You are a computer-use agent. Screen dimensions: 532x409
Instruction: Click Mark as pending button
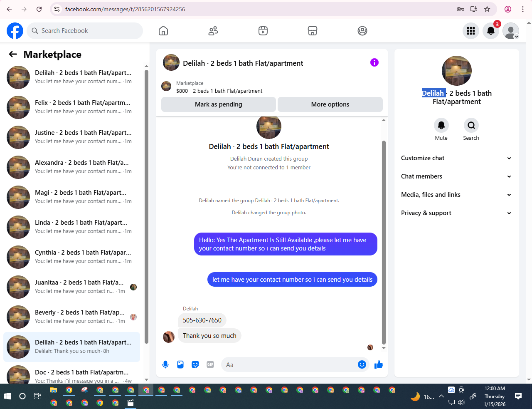pyautogui.click(x=219, y=104)
